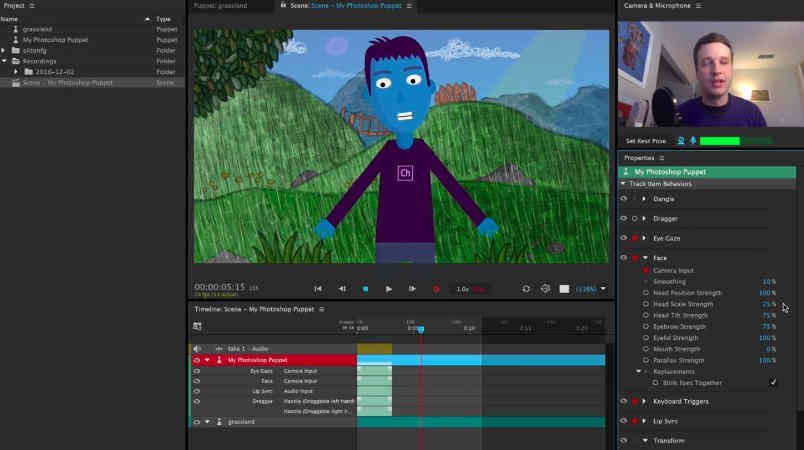The width and height of the screenshot is (804, 450).
Task: Toggle Dangle behavior eye in Properties
Action: (x=624, y=199)
